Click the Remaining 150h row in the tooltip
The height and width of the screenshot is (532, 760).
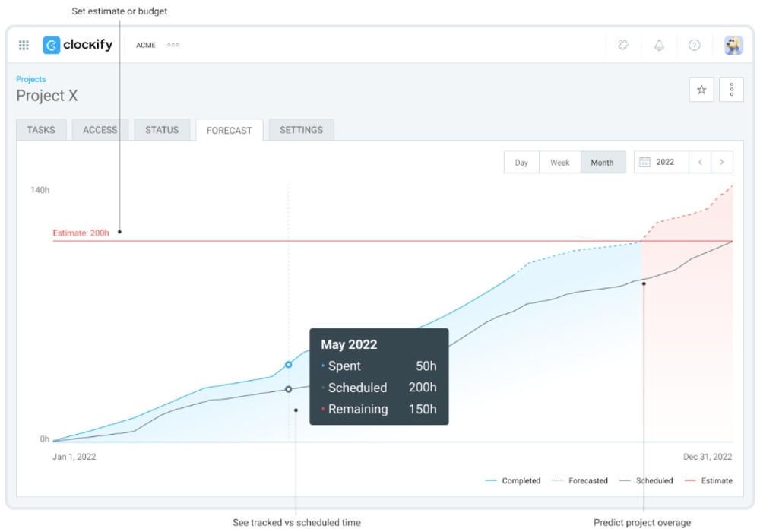pos(379,409)
